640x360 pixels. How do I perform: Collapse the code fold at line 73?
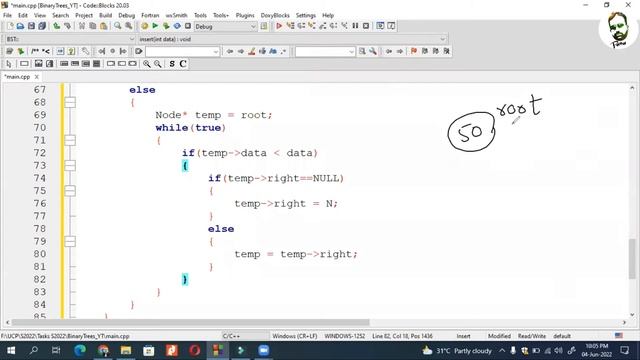pos(70,166)
